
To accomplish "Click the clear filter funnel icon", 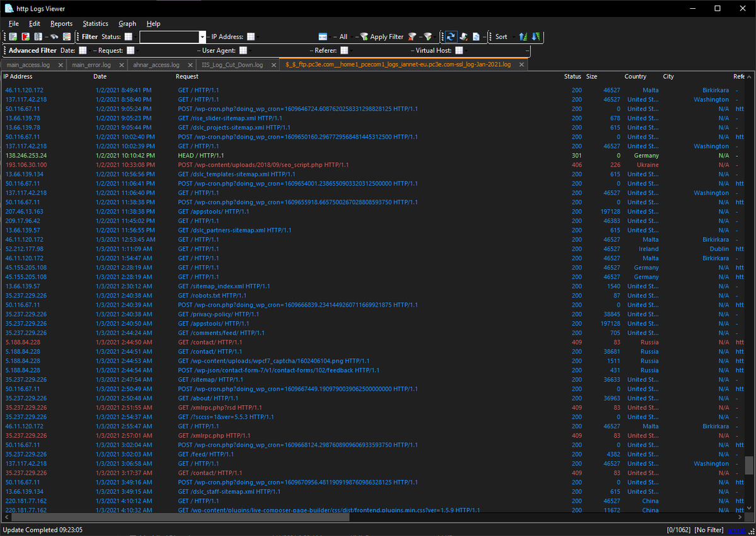I will (x=411, y=37).
